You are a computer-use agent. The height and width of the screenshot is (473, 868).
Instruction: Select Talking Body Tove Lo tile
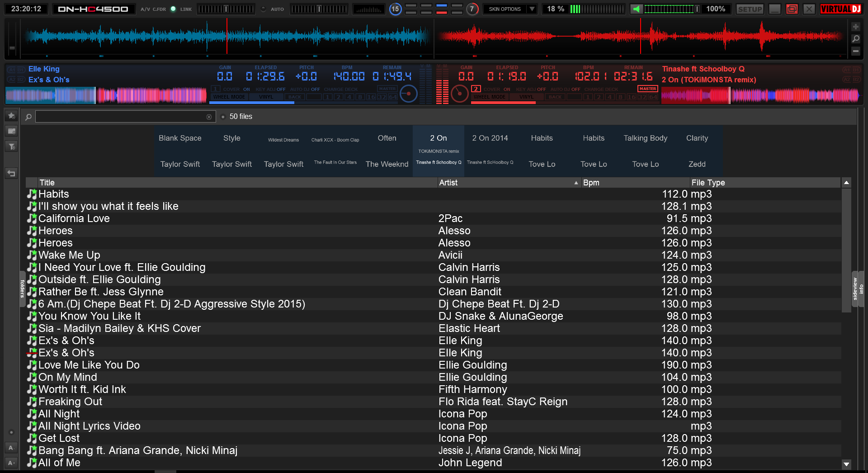pyautogui.click(x=646, y=151)
